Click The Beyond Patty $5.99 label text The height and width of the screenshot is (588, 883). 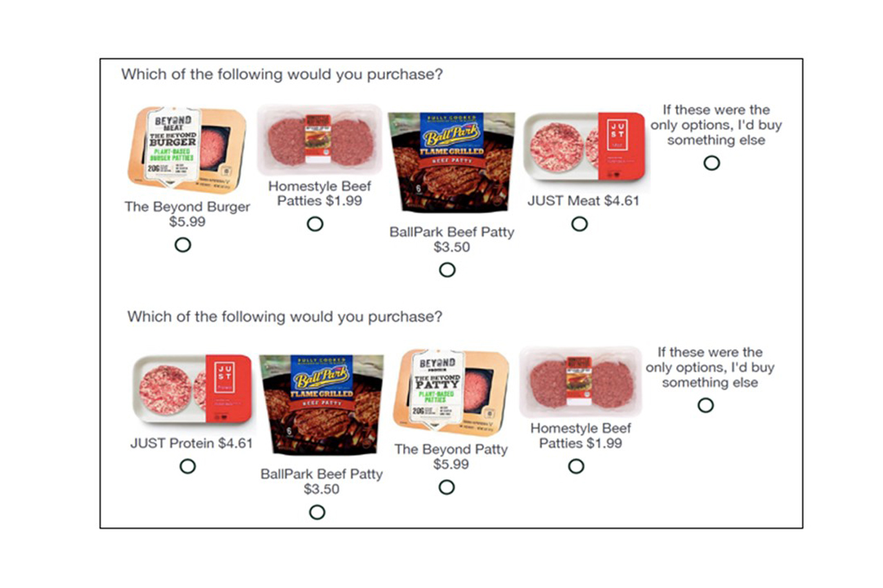click(450, 457)
